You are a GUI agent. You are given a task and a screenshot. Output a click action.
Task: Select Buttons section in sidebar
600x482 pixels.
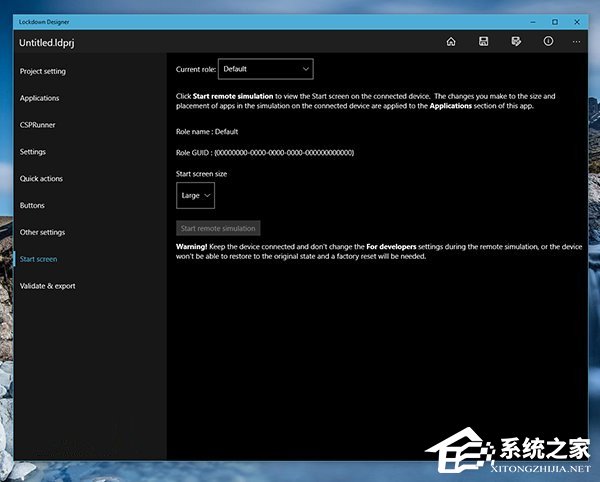point(32,205)
